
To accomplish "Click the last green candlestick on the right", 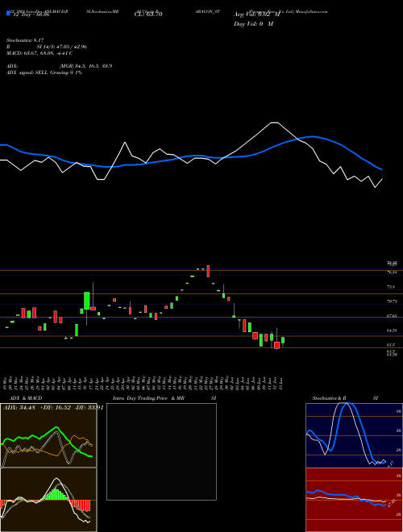I will click(283, 340).
